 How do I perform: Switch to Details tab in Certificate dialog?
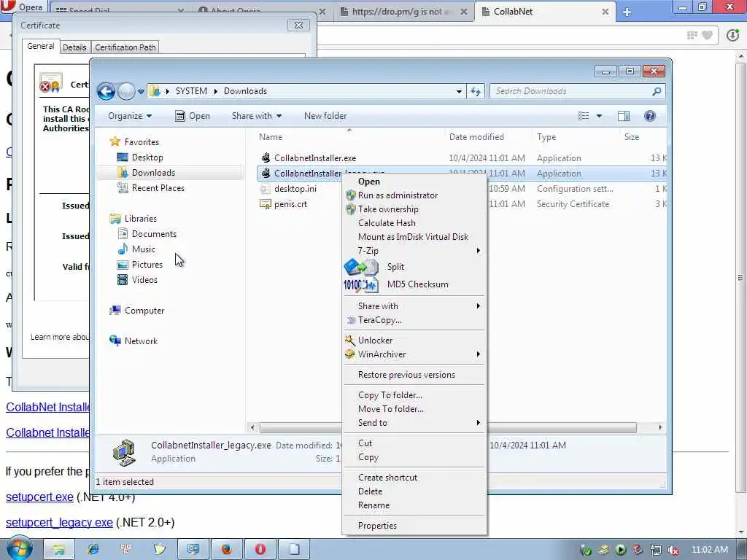(75, 47)
